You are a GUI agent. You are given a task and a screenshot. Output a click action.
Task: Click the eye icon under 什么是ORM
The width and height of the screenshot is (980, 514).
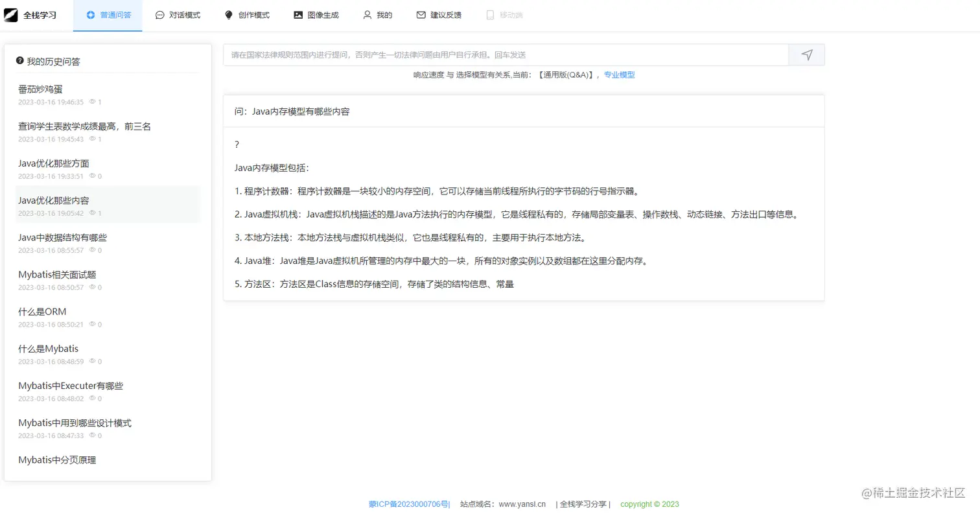coord(93,324)
